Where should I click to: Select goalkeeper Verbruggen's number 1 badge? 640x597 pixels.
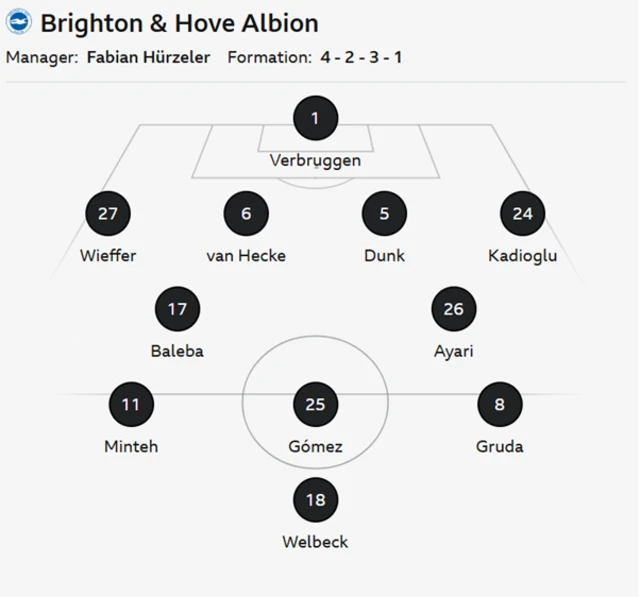click(315, 119)
